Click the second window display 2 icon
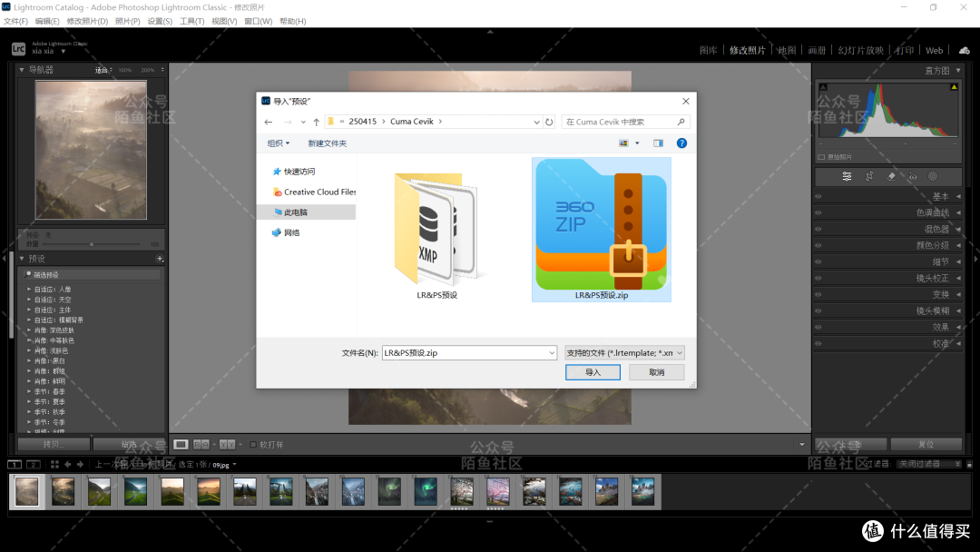Viewport: 980px width, 552px height. point(34,465)
